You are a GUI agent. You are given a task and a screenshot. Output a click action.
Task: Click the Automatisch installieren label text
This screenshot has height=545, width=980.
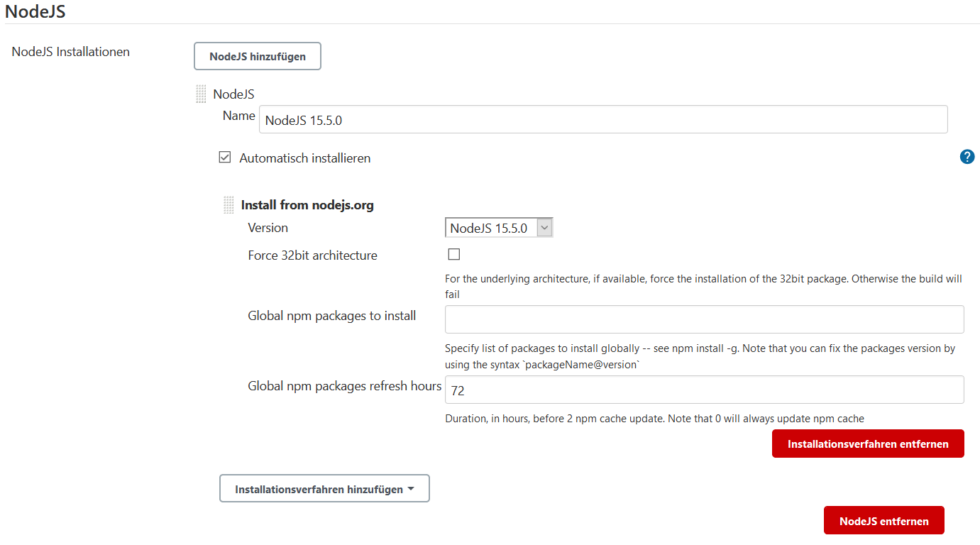point(304,158)
